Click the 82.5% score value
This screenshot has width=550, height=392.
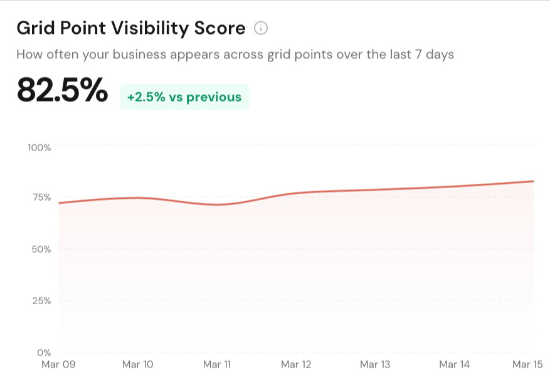(62, 90)
